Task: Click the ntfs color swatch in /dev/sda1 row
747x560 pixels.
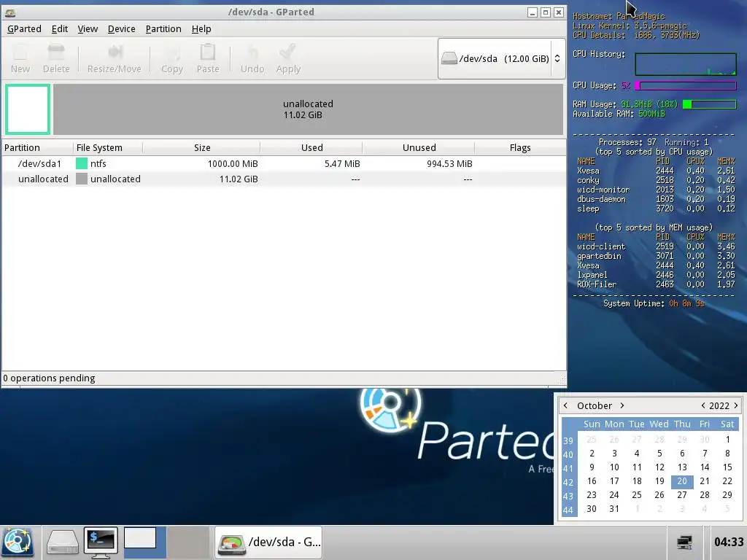Action: click(x=82, y=163)
